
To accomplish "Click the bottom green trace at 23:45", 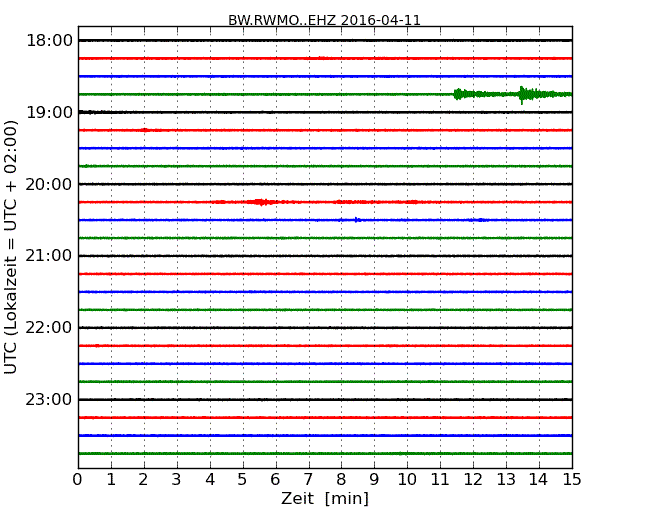I will (325, 454).
